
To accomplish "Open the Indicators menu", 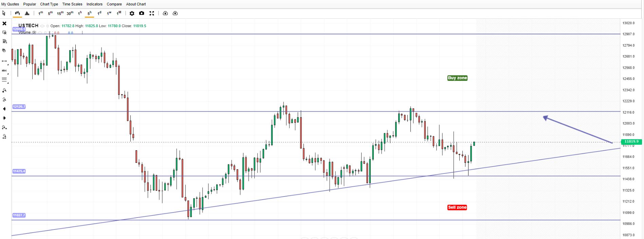I will tap(94, 4).
